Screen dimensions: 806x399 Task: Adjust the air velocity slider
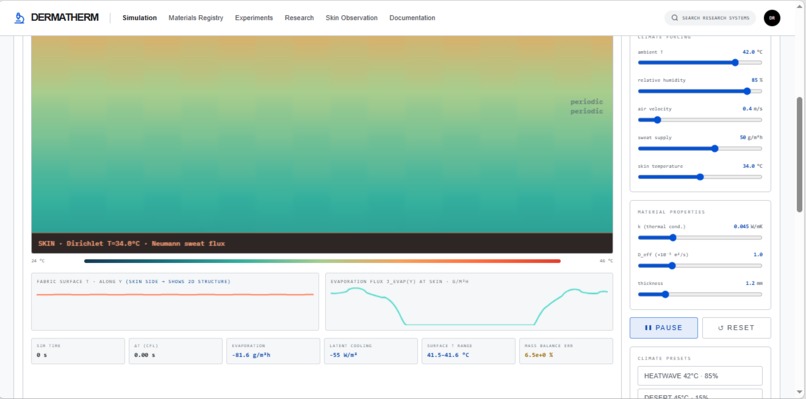coord(700,120)
